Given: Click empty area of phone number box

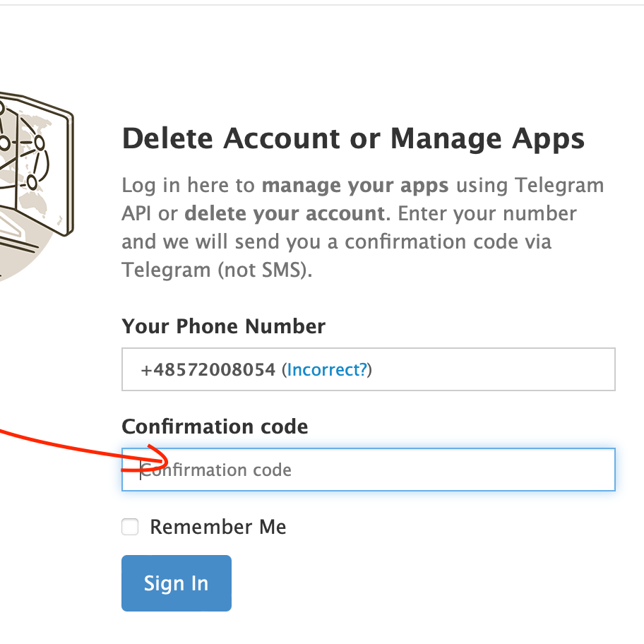Looking at the screenshot, I should [x=494, y=369].
